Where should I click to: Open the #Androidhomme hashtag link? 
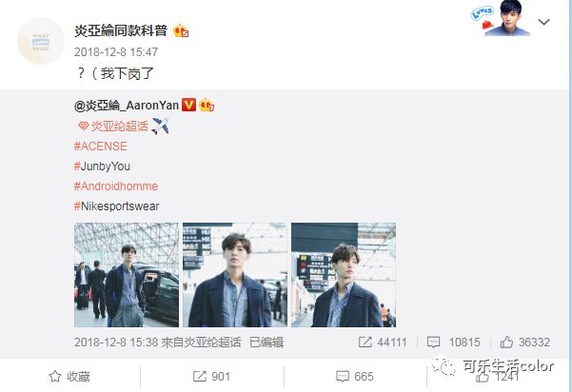pyautogui.click(x=116, y=186)
